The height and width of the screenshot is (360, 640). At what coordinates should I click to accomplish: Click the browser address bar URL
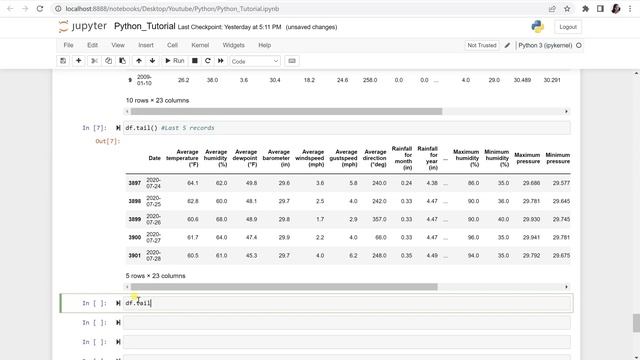(172, 9)
